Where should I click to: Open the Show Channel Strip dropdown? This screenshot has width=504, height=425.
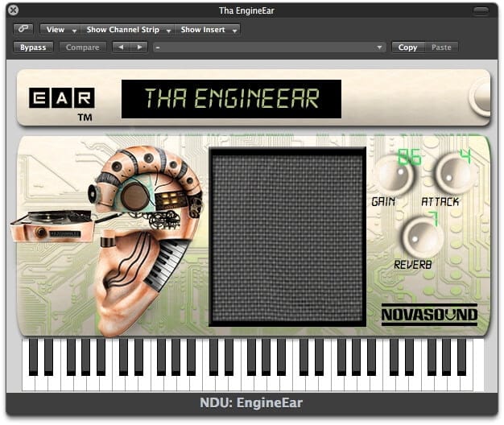coord(127,30)
